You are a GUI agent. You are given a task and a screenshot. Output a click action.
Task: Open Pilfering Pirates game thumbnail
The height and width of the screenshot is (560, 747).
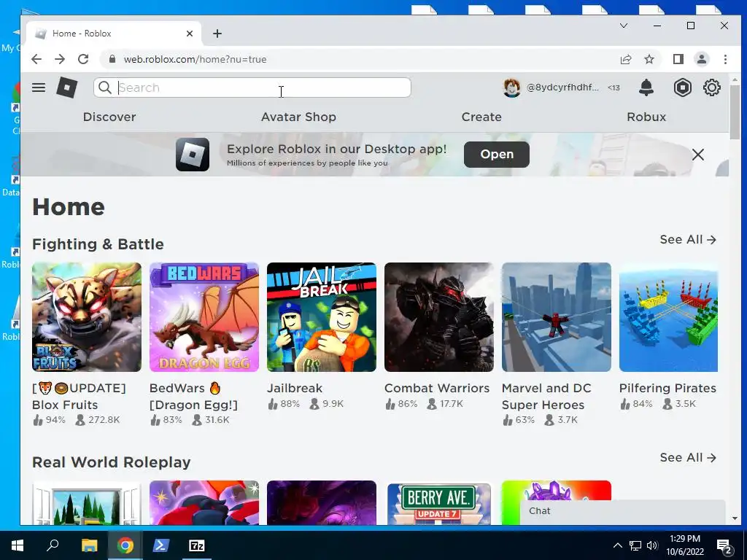coord(668,317)
